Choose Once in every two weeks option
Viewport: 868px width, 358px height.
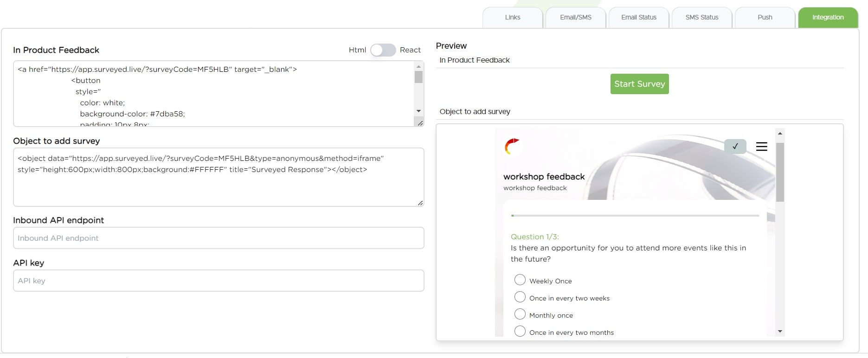520,297
